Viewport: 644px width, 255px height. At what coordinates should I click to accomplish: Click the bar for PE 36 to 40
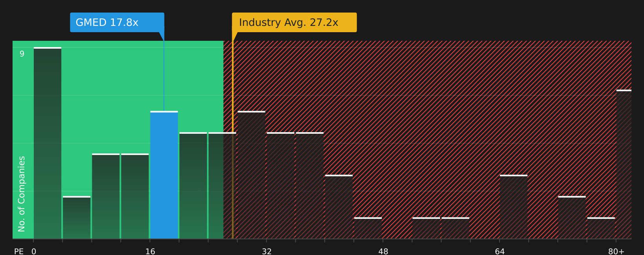tap(310, 186)
